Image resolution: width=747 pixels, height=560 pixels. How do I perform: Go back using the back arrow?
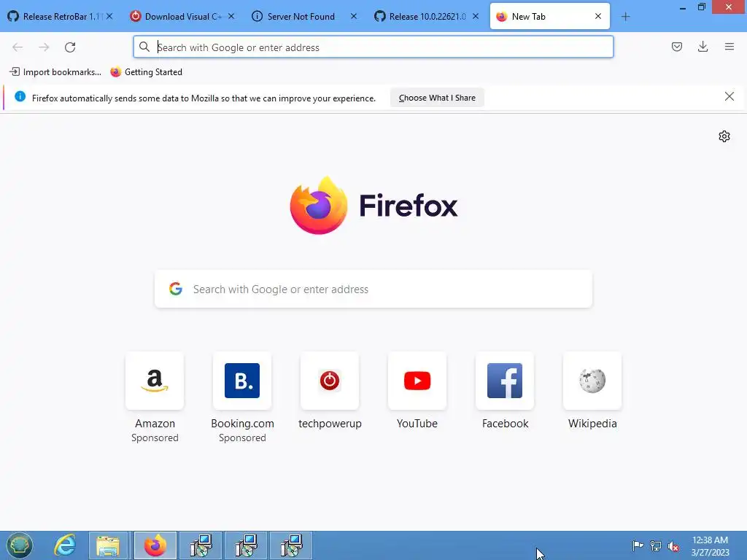click(x=18, y=47)
